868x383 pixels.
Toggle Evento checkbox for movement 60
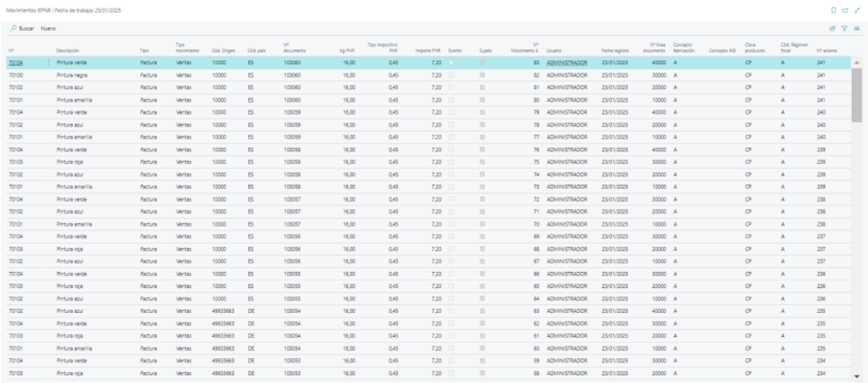(x=451, y=349)
